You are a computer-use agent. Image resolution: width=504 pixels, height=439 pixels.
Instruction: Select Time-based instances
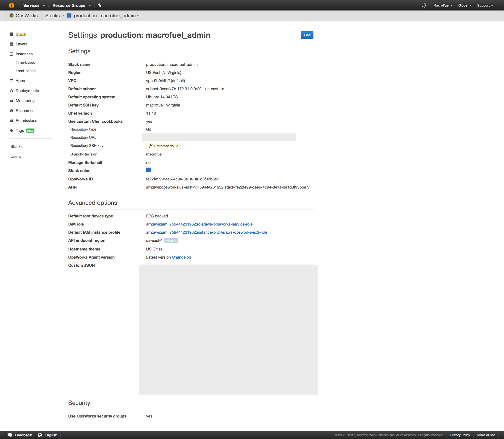(26, 62)
